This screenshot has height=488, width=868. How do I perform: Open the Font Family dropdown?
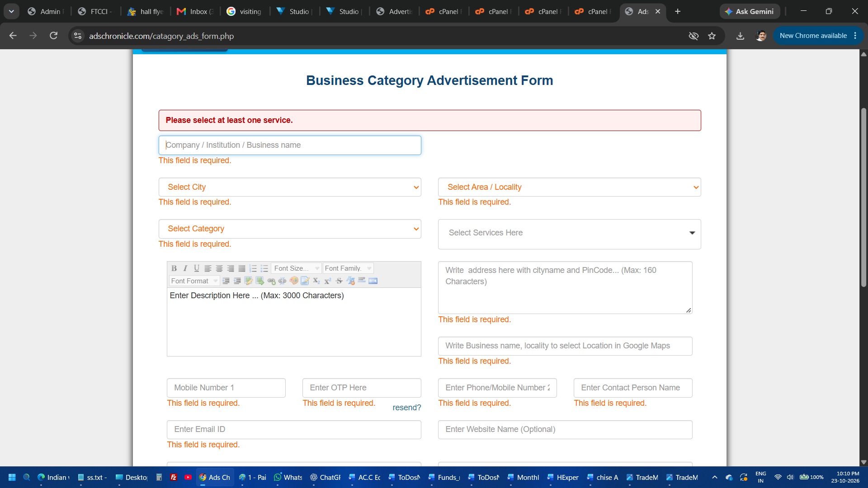348,268
